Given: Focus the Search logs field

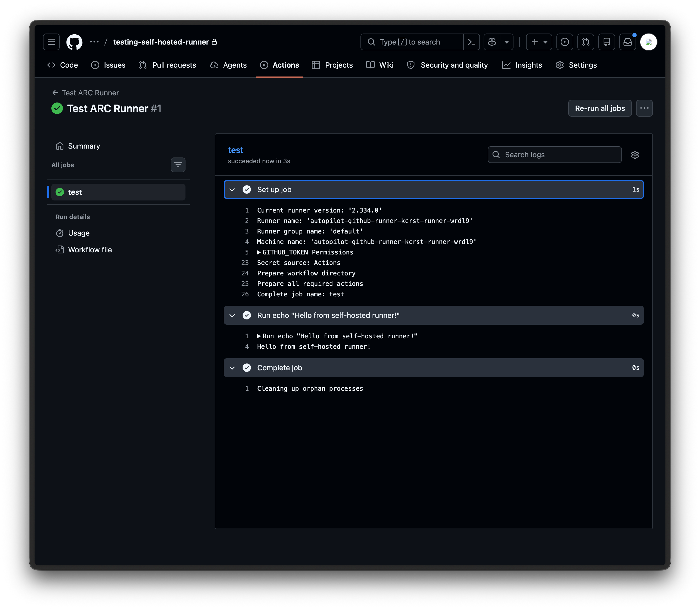Looking at the screenshot, I should (x=555, y=155).
